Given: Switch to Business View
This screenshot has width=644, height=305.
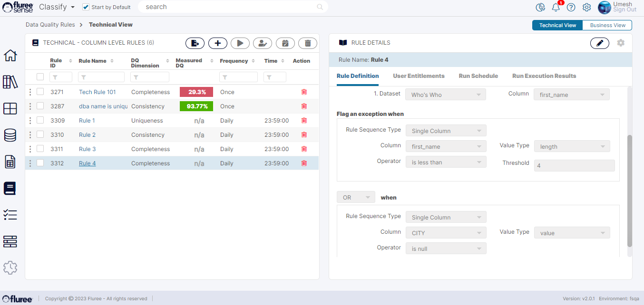Looking at the screenshot, I should click(607, 25).
